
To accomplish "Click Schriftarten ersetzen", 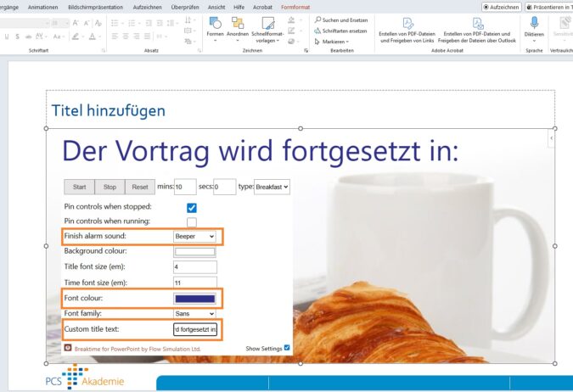I will click(340, 31).
